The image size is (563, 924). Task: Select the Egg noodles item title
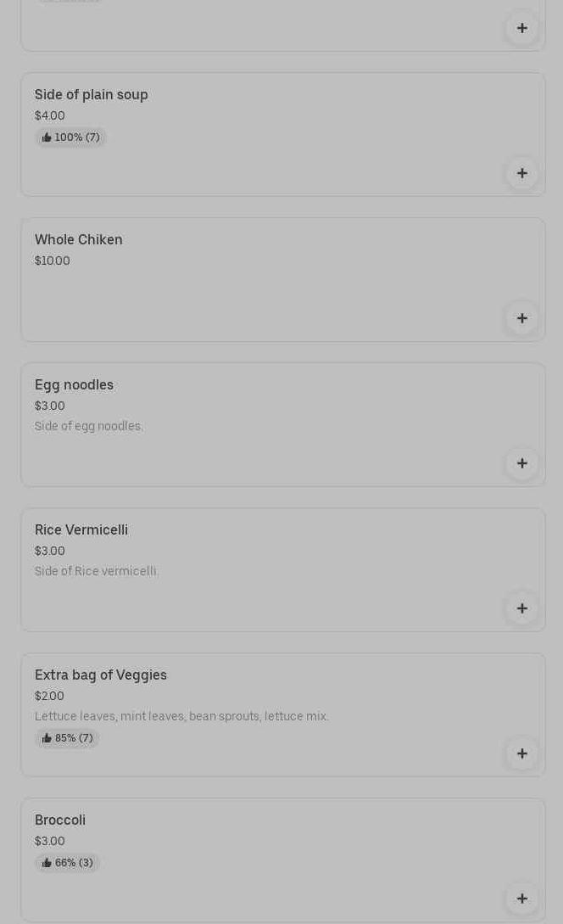pos(74,385)
